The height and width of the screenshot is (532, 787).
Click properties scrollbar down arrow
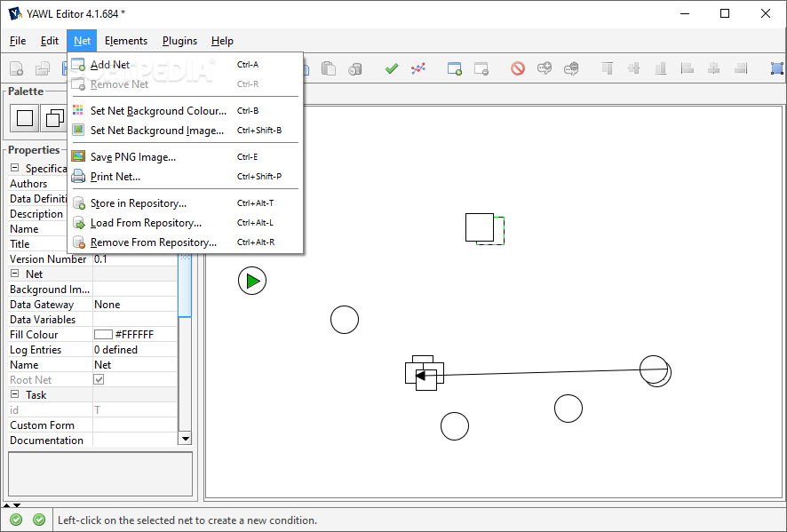[x=186, y=439]
